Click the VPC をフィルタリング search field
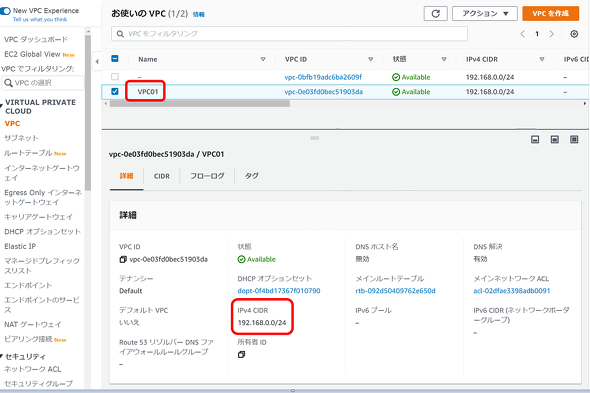The height and width of the screenshot is (393, 590). click(x=289, y=34)
